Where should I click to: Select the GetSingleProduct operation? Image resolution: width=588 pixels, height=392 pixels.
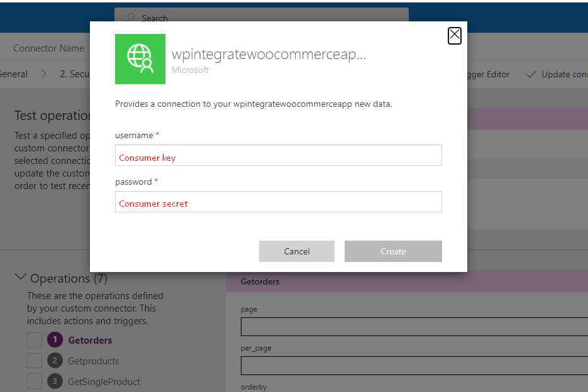(x=104, y=381)
